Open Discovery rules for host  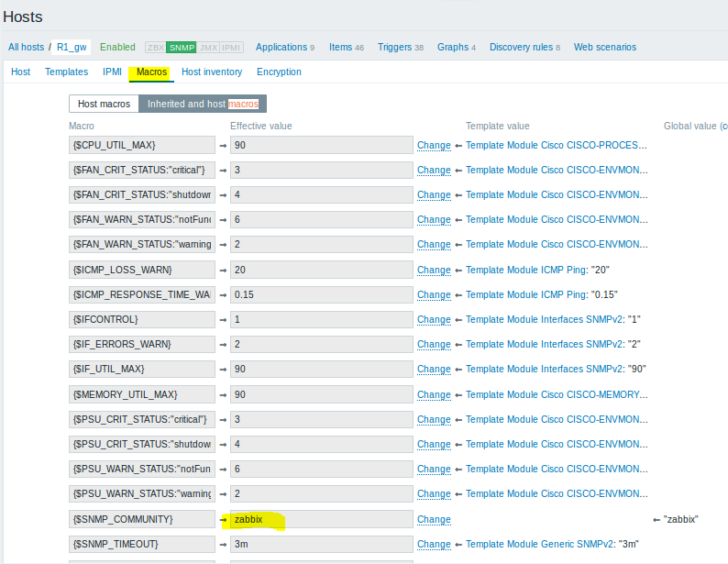521,47
